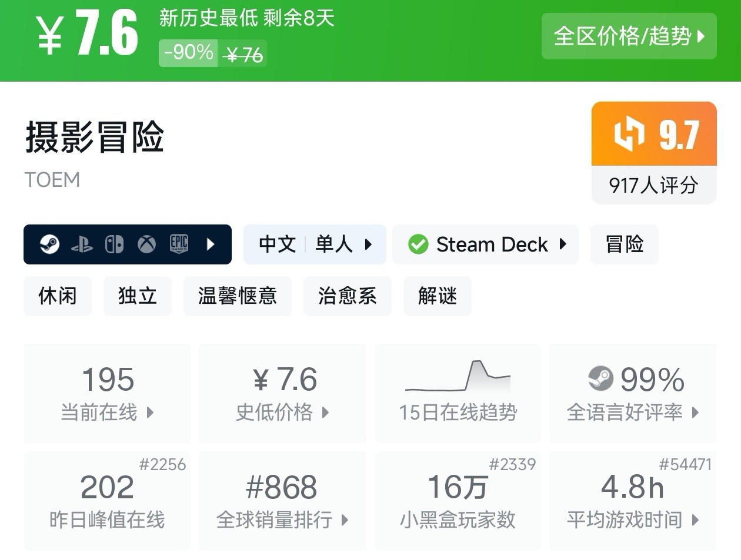Select the 冒险 genre tag
741x560 pixels.
(x=625, y=244)
